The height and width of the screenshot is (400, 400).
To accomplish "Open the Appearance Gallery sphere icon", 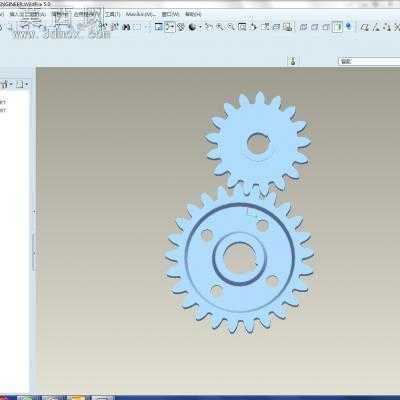I will click(192, 27).
